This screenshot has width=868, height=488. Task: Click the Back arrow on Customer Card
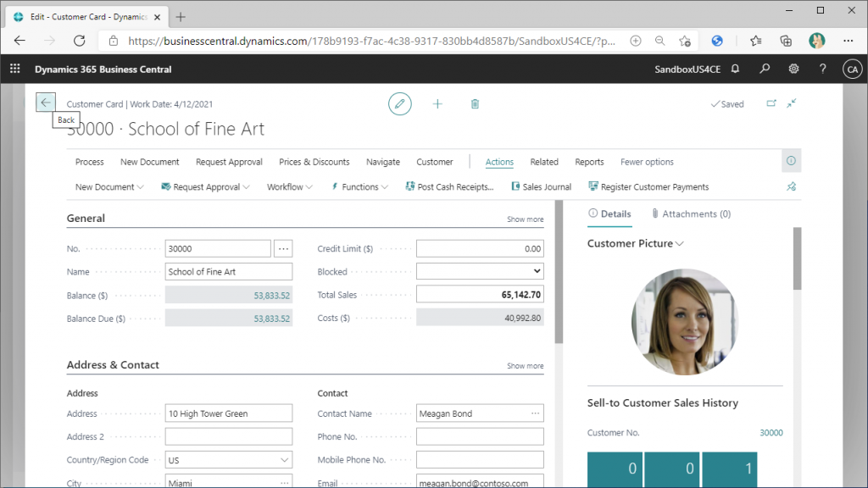(x=46, y=103)
